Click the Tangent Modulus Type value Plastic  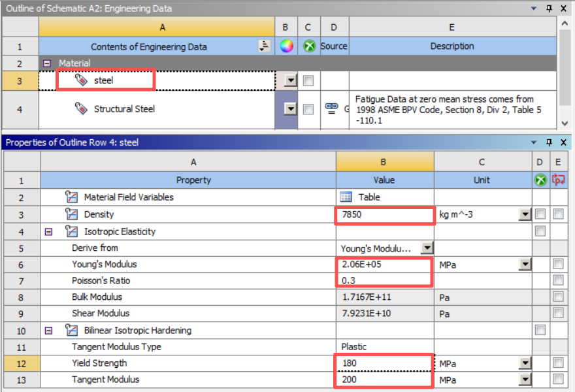point(385,346)
